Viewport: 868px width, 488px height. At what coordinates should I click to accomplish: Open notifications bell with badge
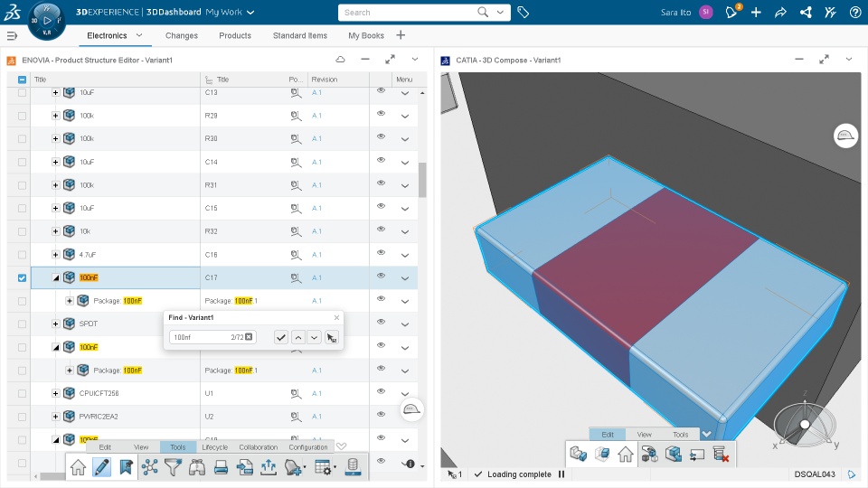731,12
